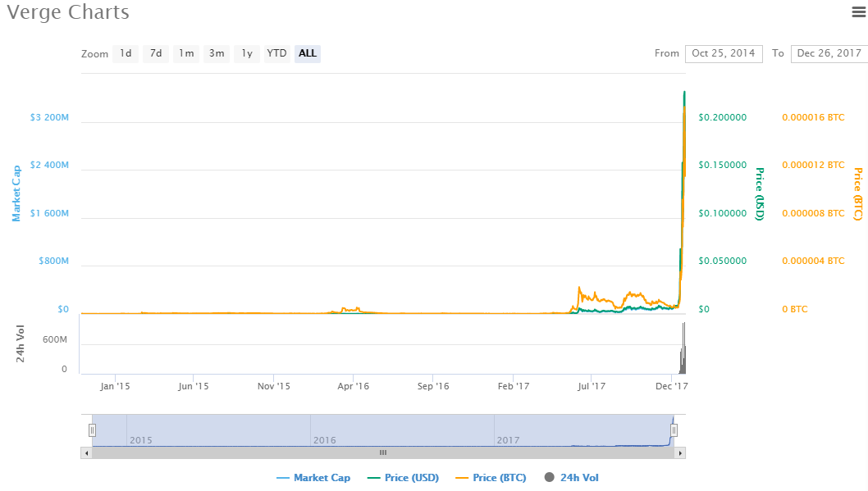Click the $2 400M market cap axis label
868x491 pixels.
pyautogui.click(x=49, y=165)
